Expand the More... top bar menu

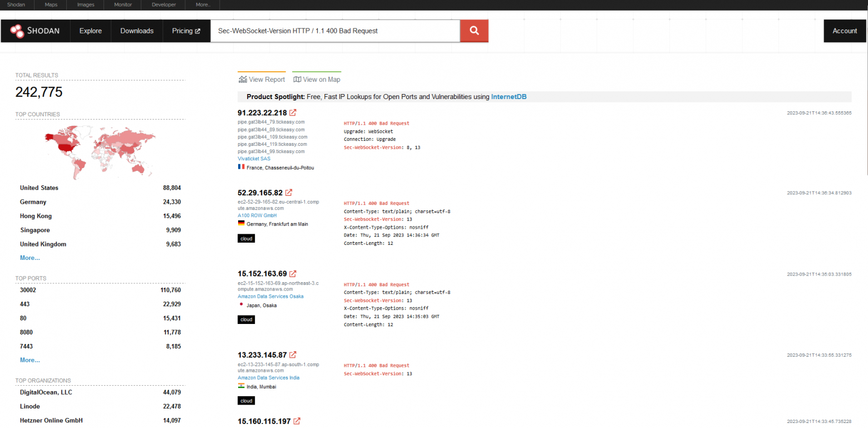(203, 4)
